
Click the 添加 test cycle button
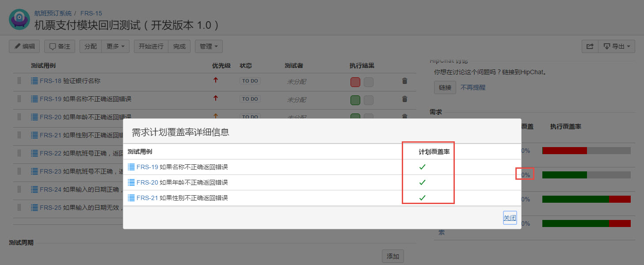click(393, 256)
